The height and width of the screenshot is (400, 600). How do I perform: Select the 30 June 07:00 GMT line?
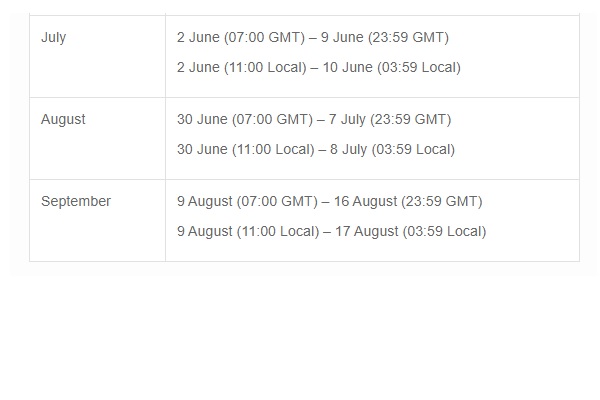click(314, 119)
